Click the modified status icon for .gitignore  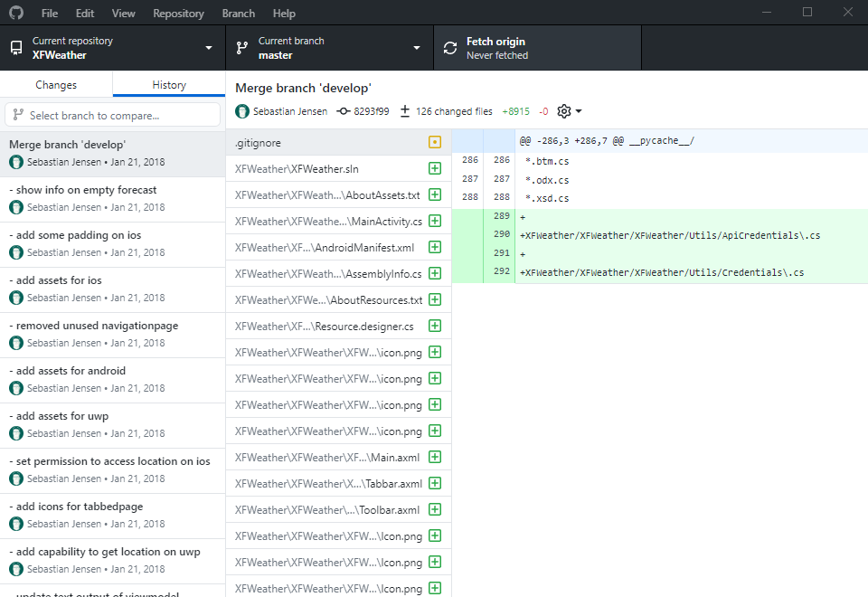(435, 143)
